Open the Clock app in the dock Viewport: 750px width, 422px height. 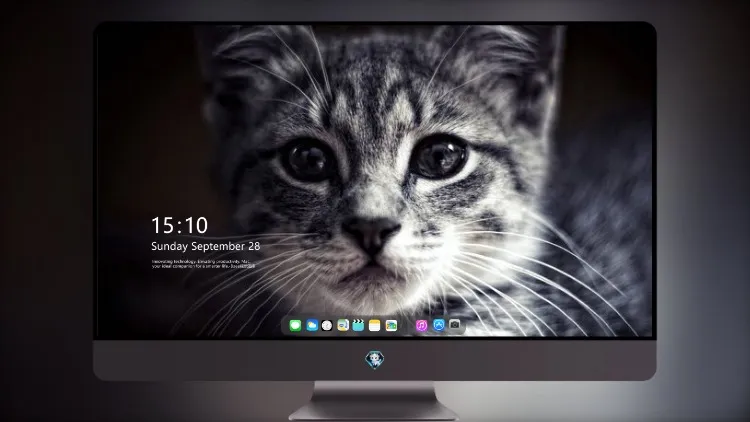[x=327, y=325]
